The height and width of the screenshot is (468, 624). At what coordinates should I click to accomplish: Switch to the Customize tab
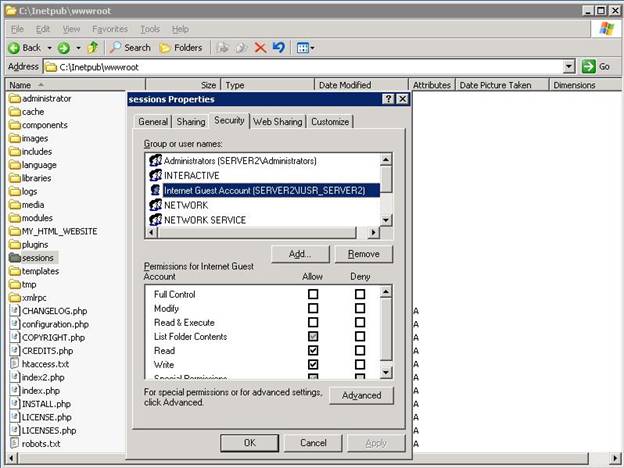330,122
